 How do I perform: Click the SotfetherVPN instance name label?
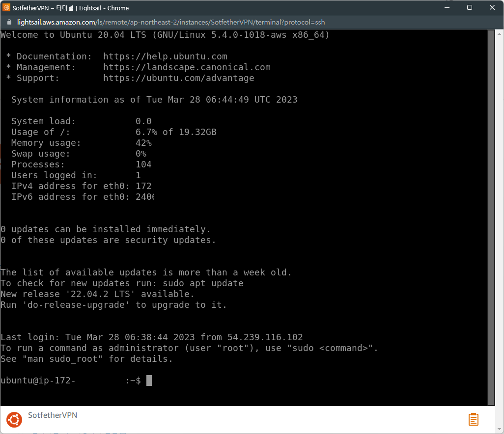(53, 415)
